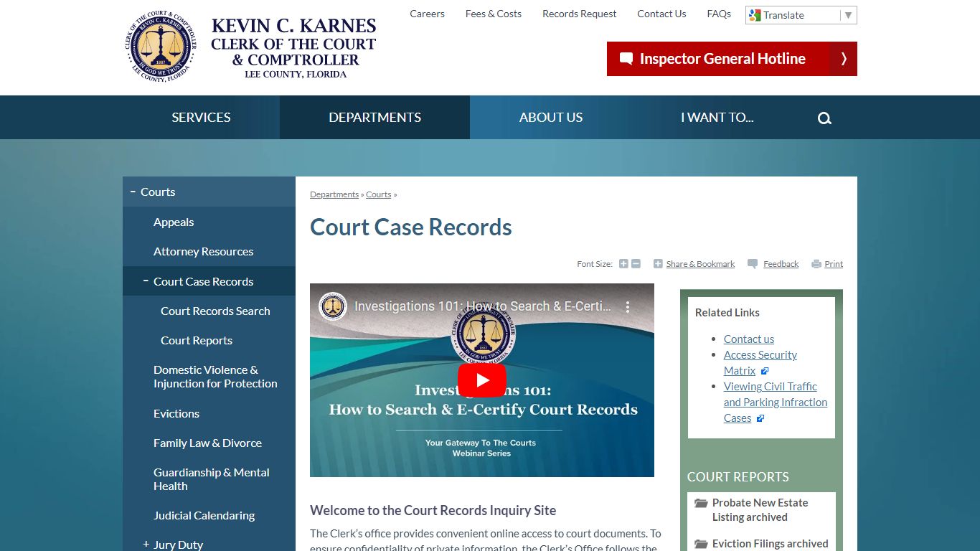The height and width of the screenshot is (551, 980).
Task: Expand the Jury Duty sidebar section
Action: [x=146, y=545]
